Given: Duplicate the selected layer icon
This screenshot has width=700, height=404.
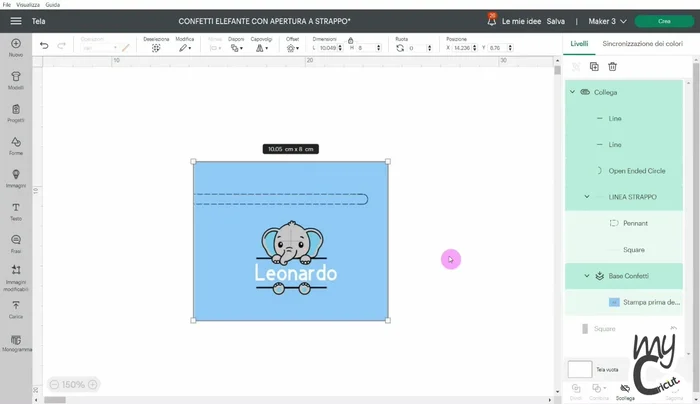Looking at the screenshot, I should (x=594, y=66).
